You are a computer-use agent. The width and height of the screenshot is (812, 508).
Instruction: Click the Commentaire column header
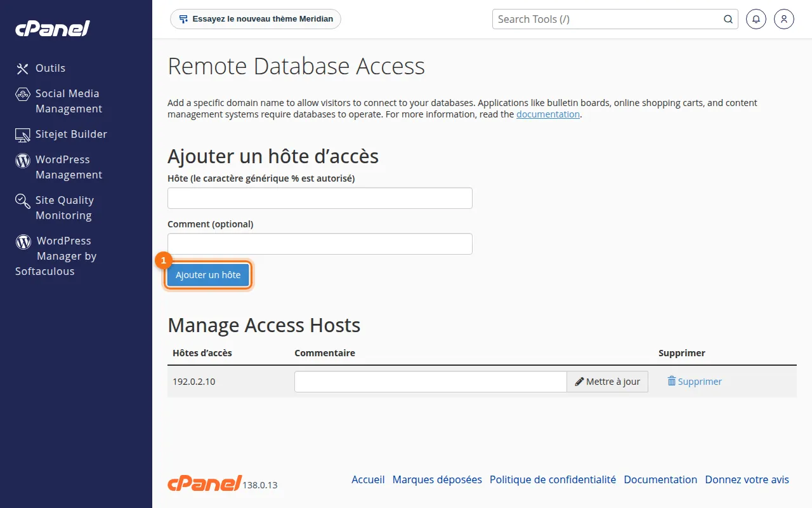[325, 353]
